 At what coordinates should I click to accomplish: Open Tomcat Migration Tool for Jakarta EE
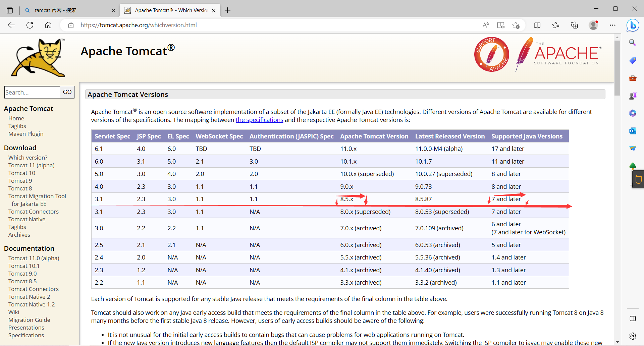(37, 200)
